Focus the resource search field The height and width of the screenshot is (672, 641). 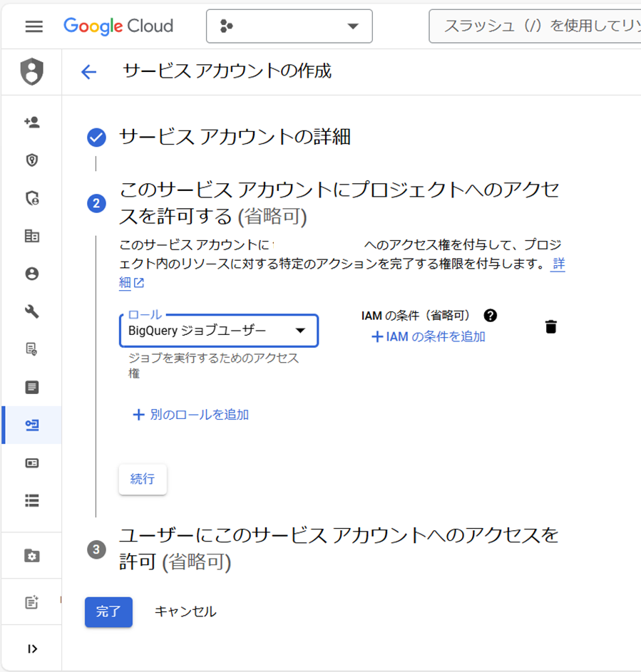pyautogui.click(x=535, y=26)
